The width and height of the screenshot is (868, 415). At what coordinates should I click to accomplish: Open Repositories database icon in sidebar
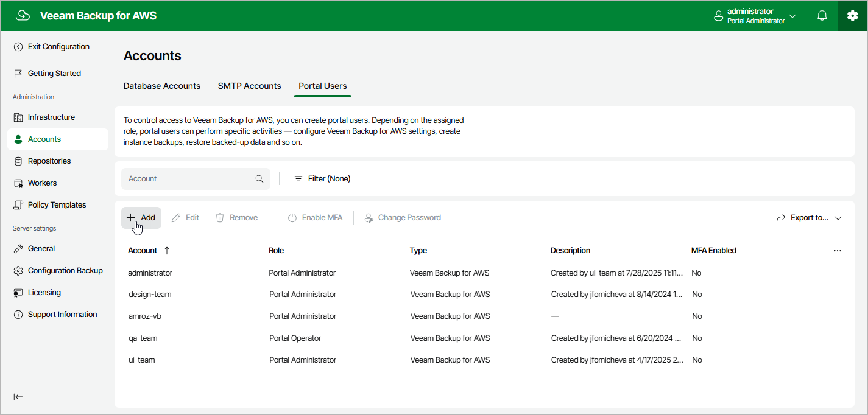pos(18,161)
